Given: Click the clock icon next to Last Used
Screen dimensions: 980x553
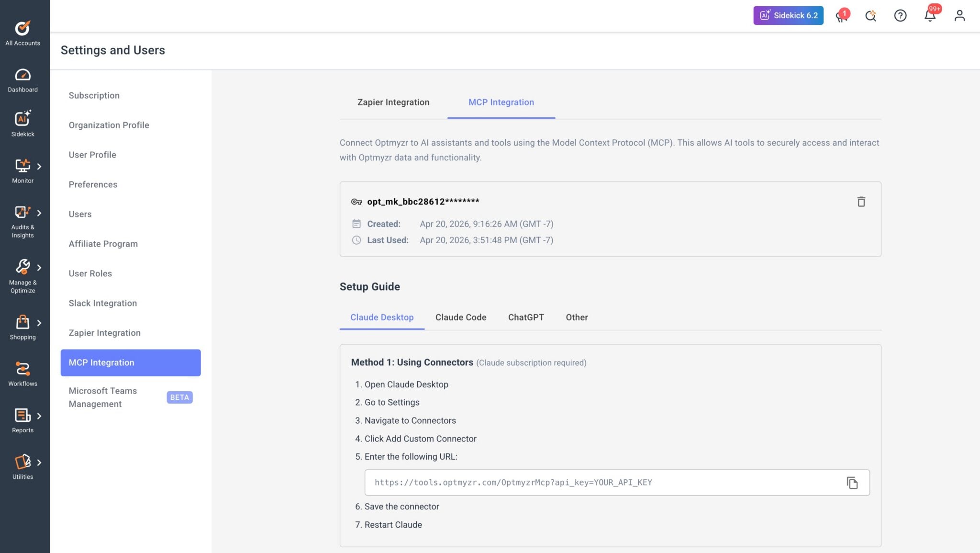Looking at the screenshot, I should (356, 240).
